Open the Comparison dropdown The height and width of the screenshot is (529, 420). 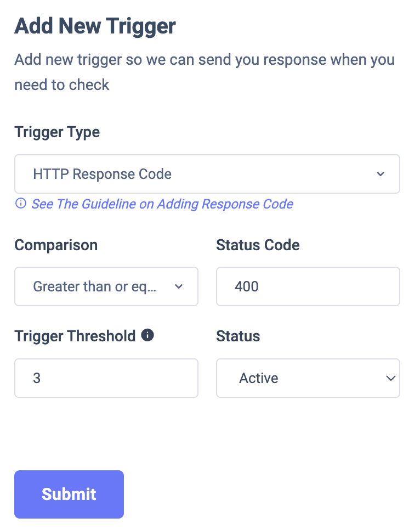pos(106,286)
